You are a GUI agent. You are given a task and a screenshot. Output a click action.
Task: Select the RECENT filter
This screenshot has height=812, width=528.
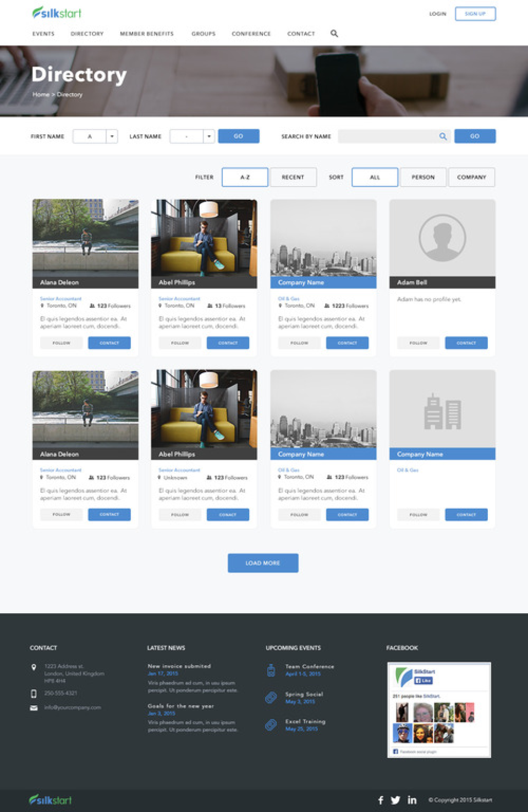point(293,177)
